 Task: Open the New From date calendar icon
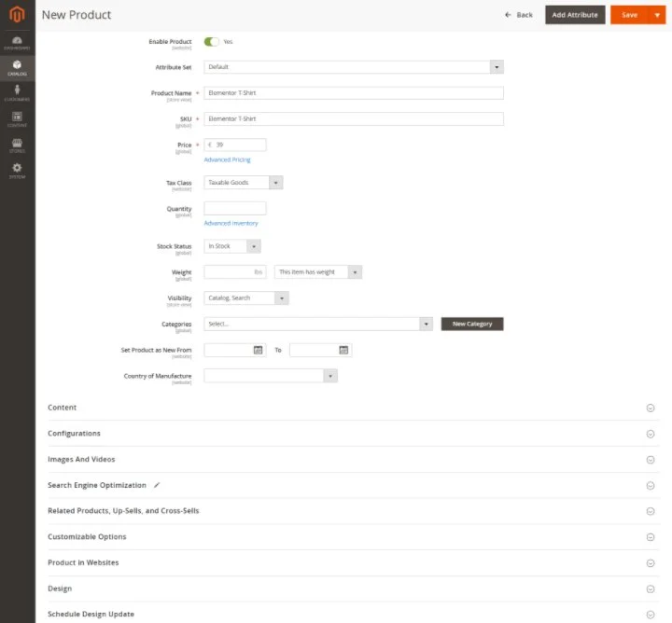tap(258, 351)
